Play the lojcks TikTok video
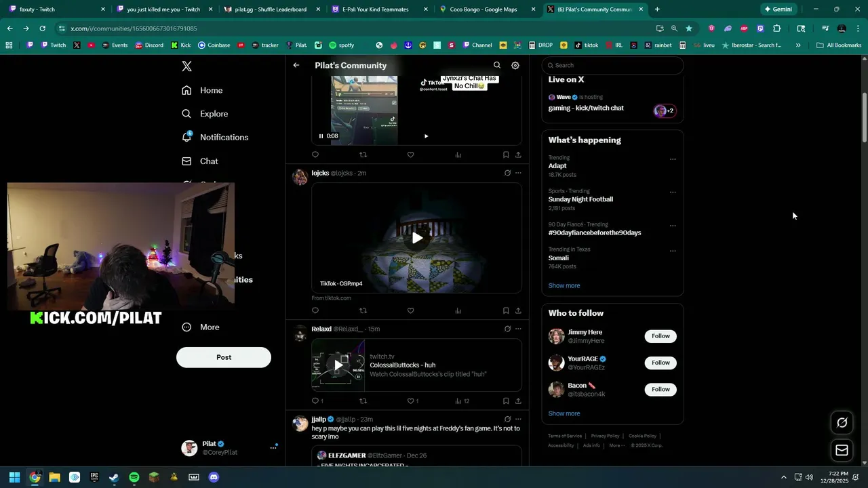868x488 pixels. click(417, 238)
